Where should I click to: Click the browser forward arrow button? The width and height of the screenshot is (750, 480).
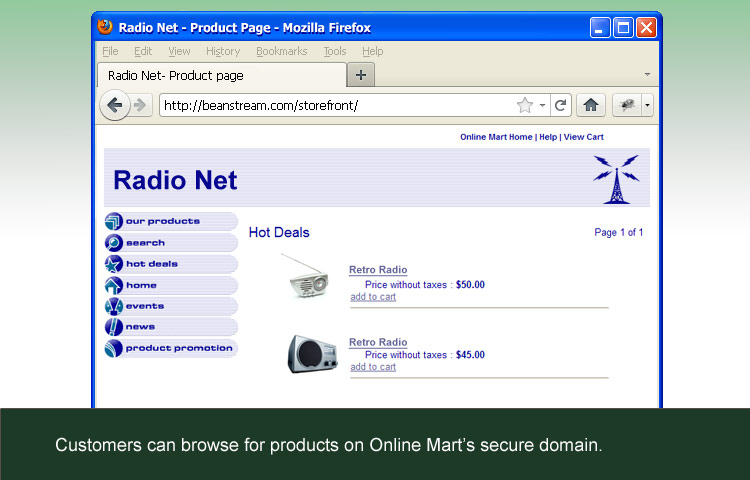click(x=140, y=105)
